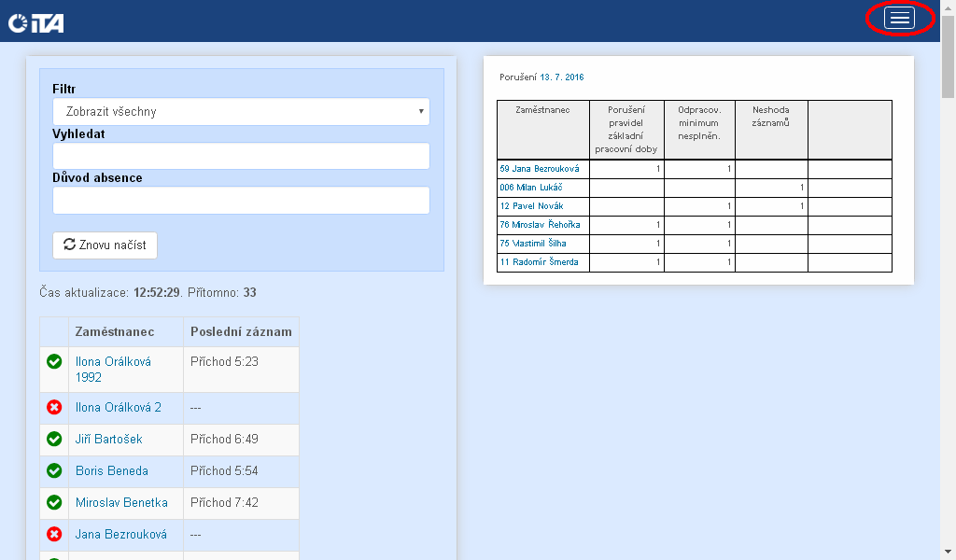Click the CITA logo
The width and height of the screenshot is (956, 560).
click(36, 22)
